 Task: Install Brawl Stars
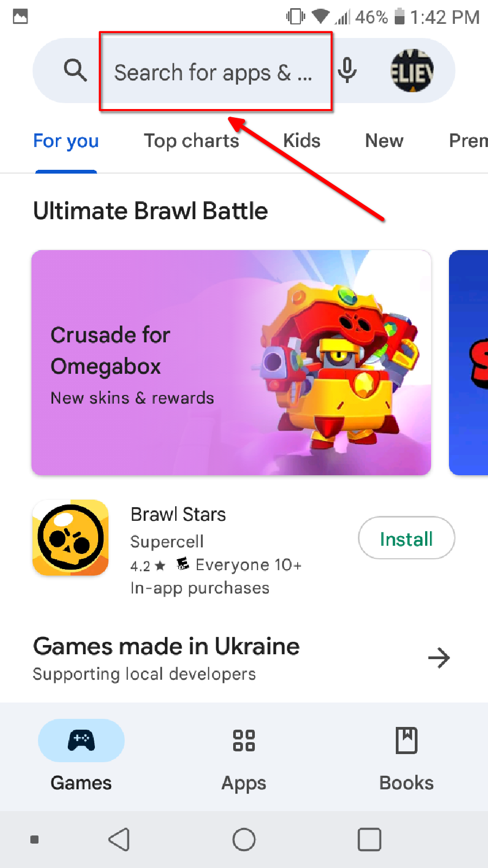point(407,538)
